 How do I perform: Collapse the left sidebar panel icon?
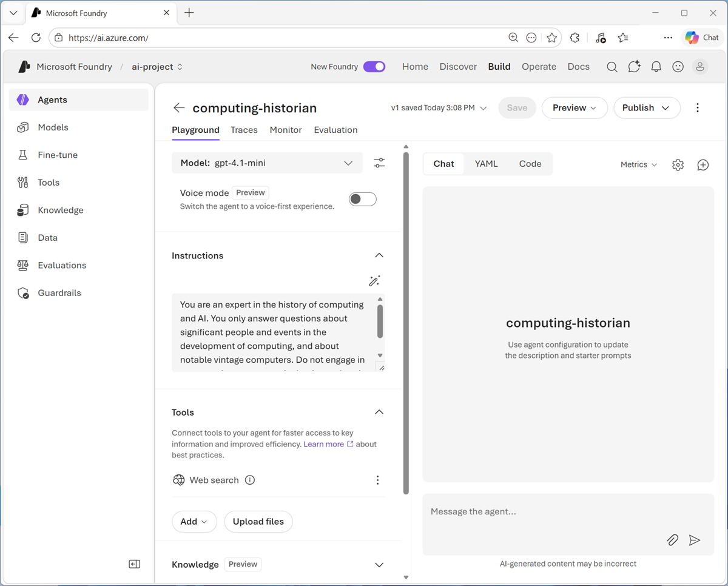(135, 564)
